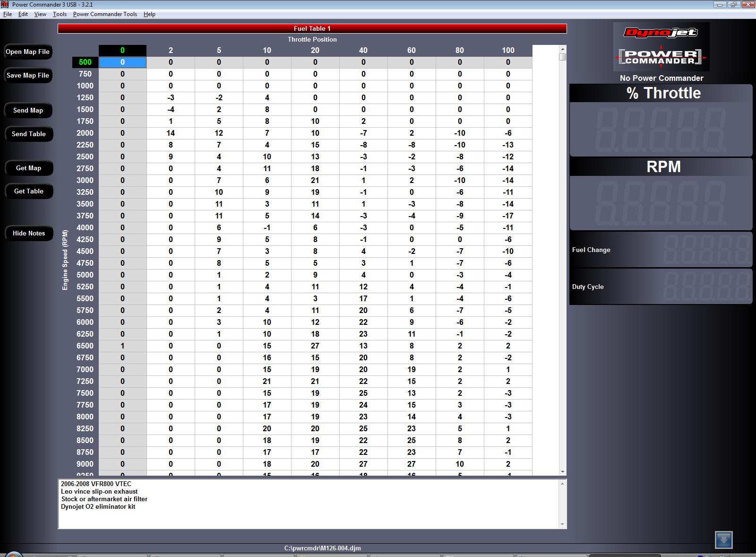This screenshot has height=557, width=756.
Task: Open the Power Commander Tools menu
Action: (x=105, y=14)
